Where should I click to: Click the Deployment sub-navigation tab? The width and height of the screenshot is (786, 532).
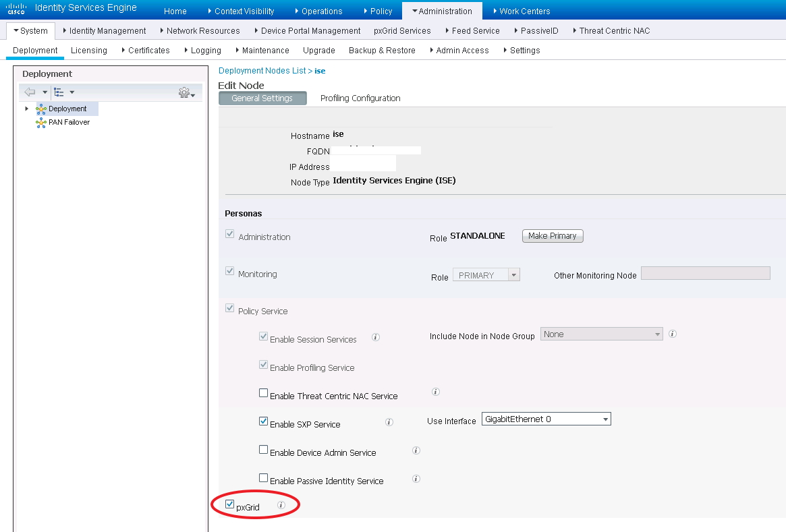35,50
